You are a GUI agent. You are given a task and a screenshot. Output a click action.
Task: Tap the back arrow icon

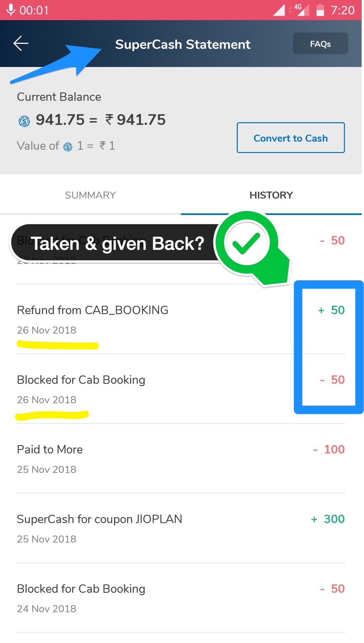coord(21,44)
